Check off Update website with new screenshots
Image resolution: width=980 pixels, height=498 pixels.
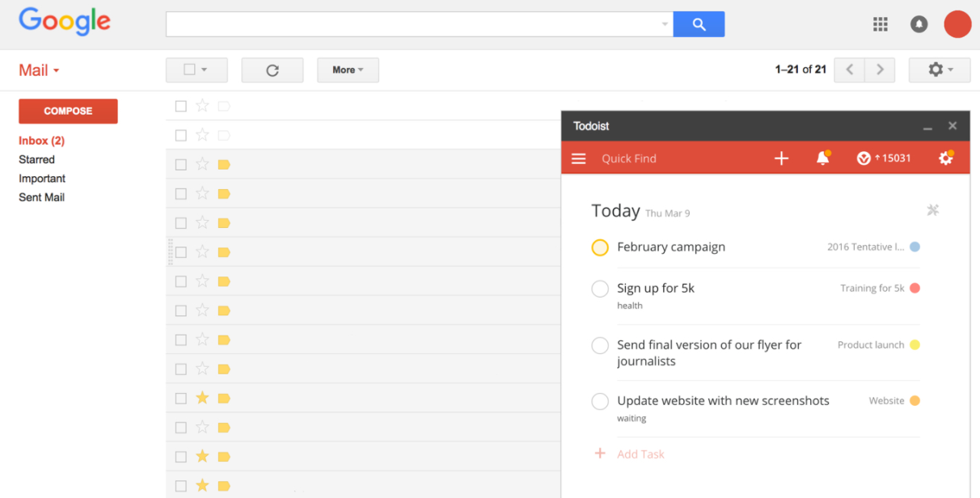coord(600,401)
